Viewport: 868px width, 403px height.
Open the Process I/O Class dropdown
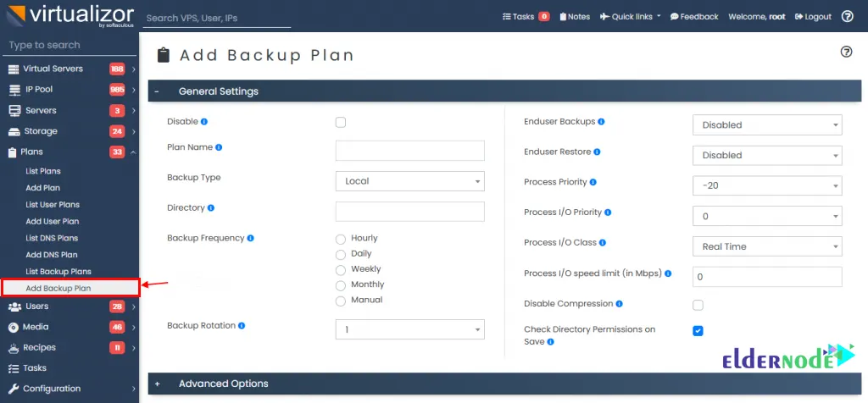767,246
